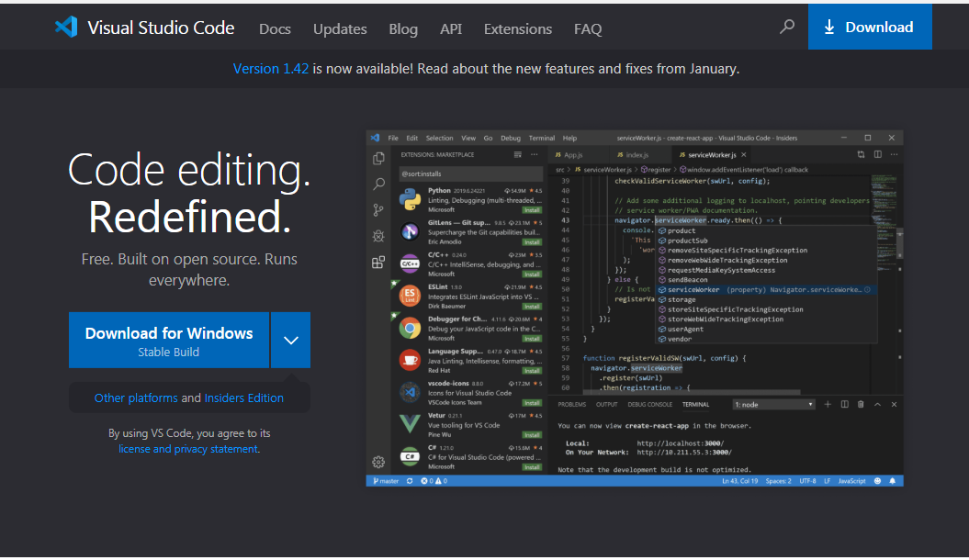The height and width of the screenshot is (560, 969).
Task: Open the Debug bug icon in activity bar
Action: [378, 236]
